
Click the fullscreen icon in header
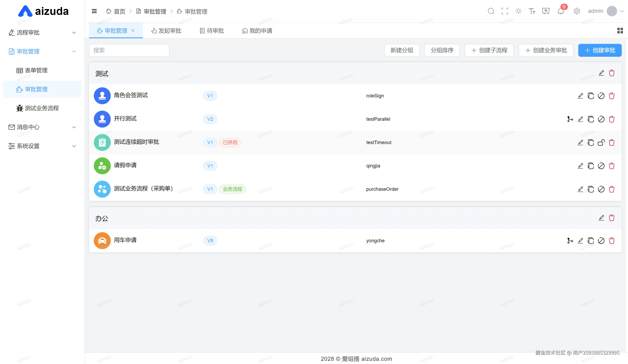pyautogui.click(x=505, y=11)
